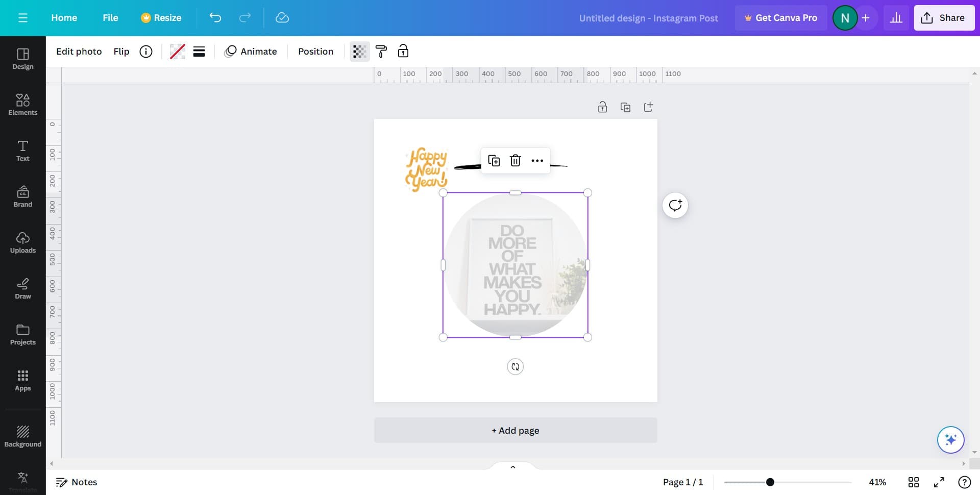Toggle lock on the selected element

coord(403,52)
